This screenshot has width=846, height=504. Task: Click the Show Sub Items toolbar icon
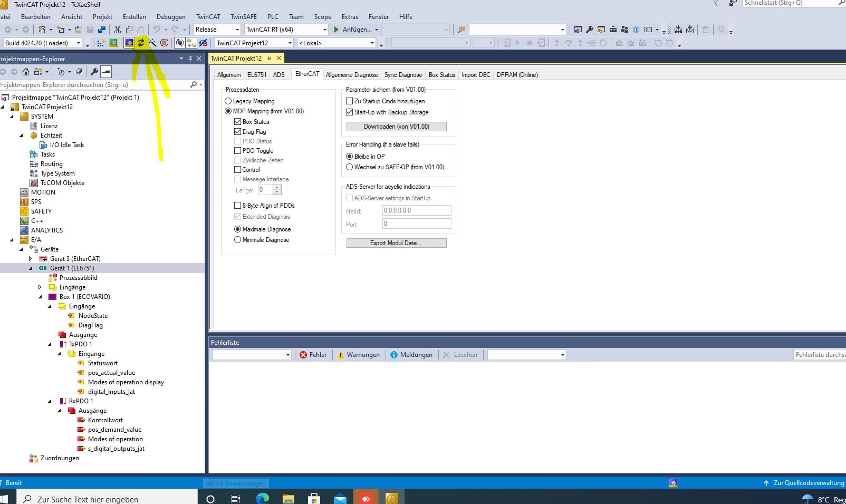point(191,43)
